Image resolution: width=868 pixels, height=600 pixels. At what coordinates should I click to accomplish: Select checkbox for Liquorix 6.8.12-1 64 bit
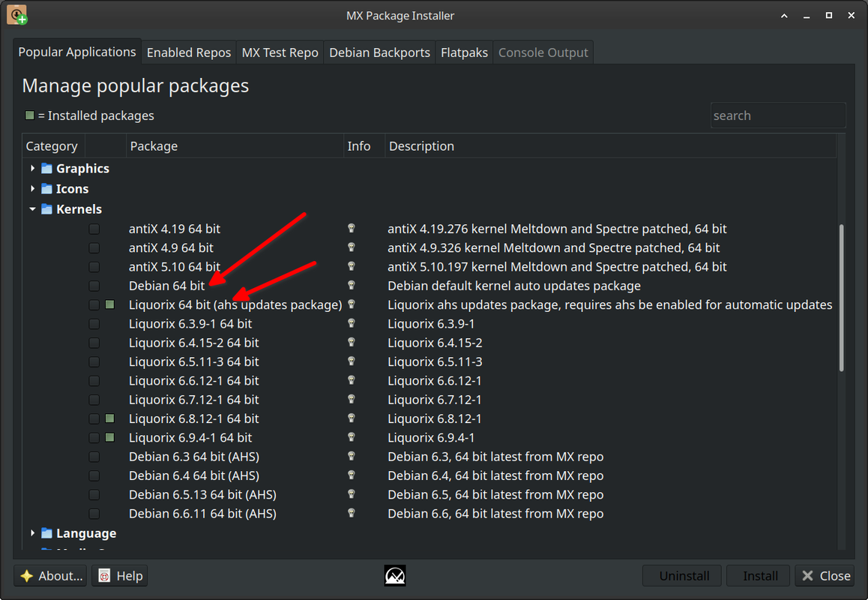[x=94, y=418]
